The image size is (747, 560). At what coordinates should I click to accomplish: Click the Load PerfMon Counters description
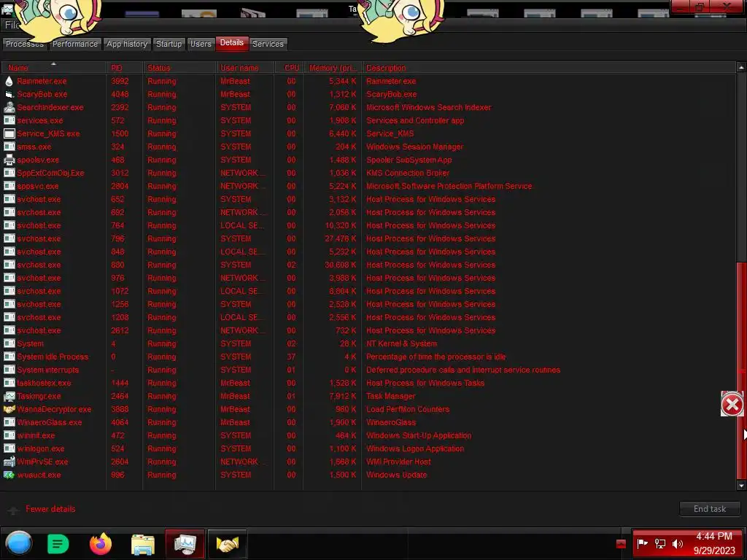407,409
